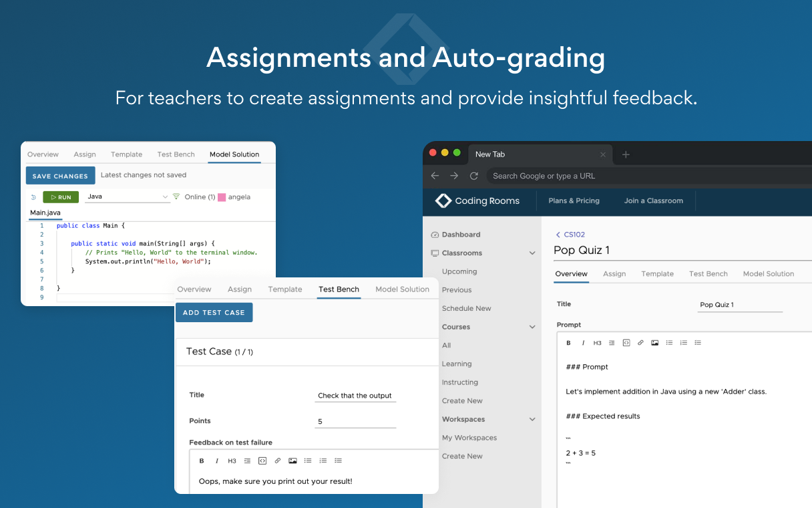Open My Workspaces in sidebar
Viewport: 812px width, 508px height.
click(x=469, y=438)
